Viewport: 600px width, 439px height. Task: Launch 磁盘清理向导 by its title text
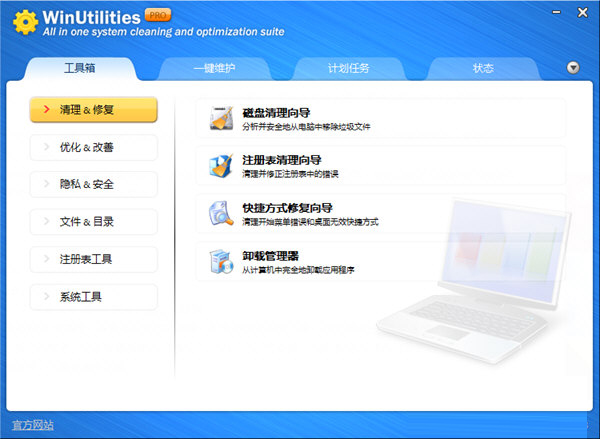275,111
